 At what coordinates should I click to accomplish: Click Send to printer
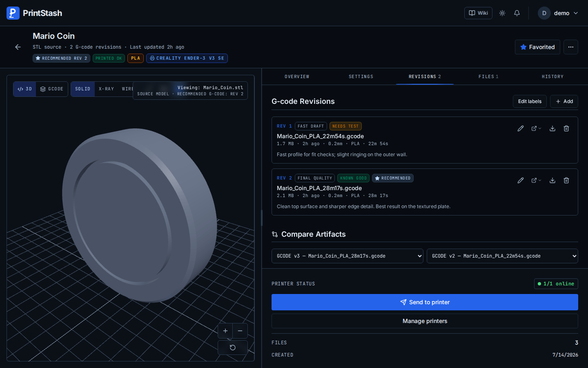pyautogui.click(x=425, y=302)
